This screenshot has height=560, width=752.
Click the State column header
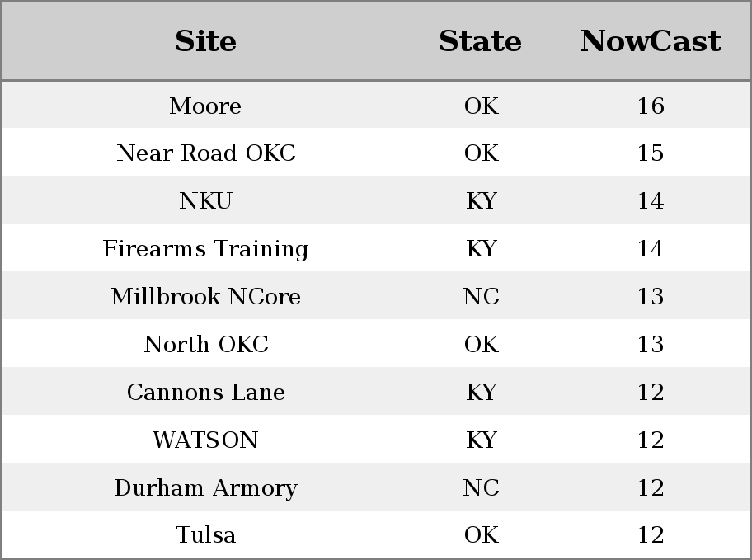(481, 40)
